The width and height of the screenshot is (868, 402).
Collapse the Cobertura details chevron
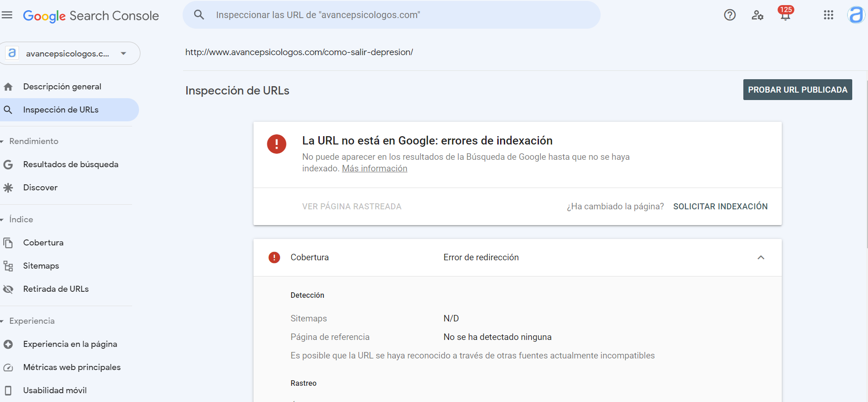click(x=761, y=258)
